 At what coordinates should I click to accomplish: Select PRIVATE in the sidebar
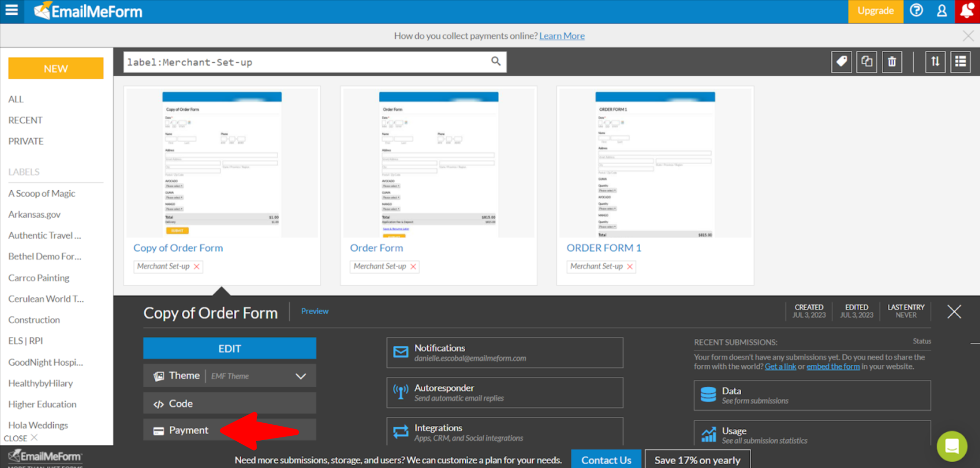(x=26, y=141)
